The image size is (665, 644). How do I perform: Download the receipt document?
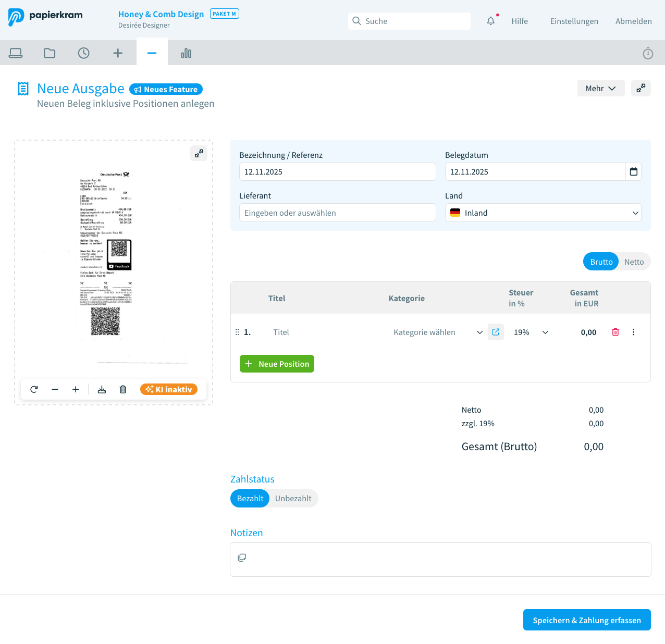102,389
